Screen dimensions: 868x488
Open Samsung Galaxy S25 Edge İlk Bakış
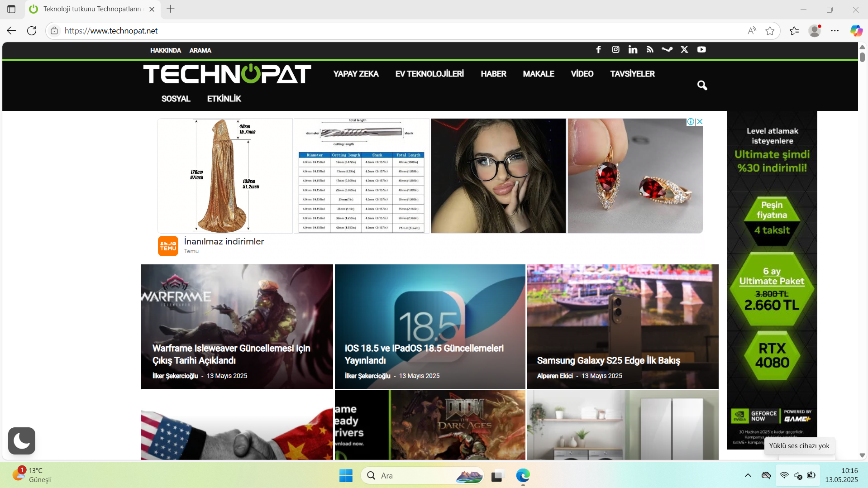[x=608, y=360]
